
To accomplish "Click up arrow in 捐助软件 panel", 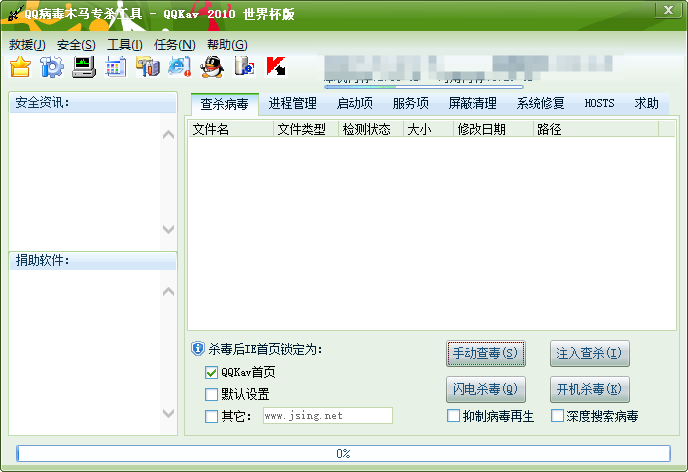I will click(168, 292).
